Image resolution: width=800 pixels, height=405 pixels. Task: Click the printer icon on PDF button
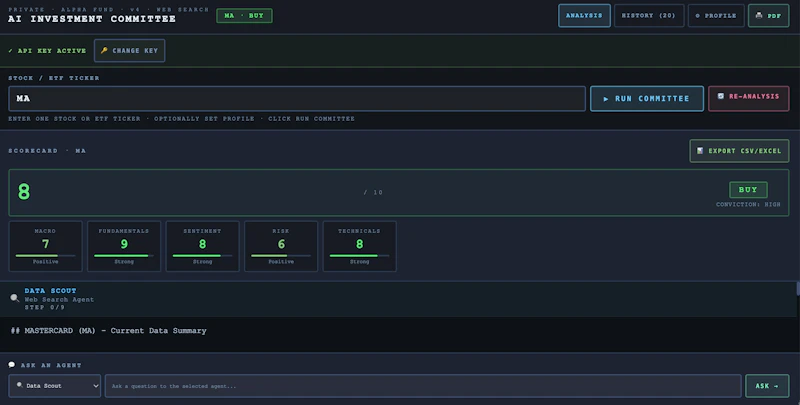pyautogui.click(x=759, y=15)
